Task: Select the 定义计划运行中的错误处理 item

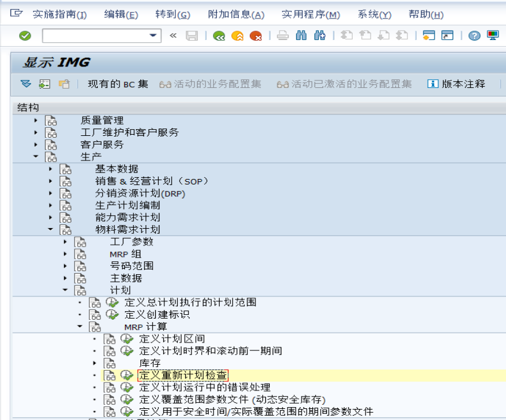Action: click(205, 387)
